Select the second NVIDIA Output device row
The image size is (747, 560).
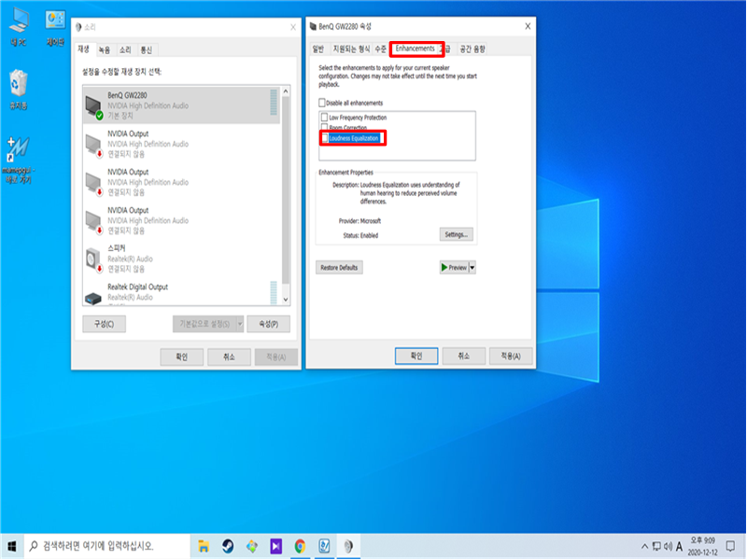point(181,182)
